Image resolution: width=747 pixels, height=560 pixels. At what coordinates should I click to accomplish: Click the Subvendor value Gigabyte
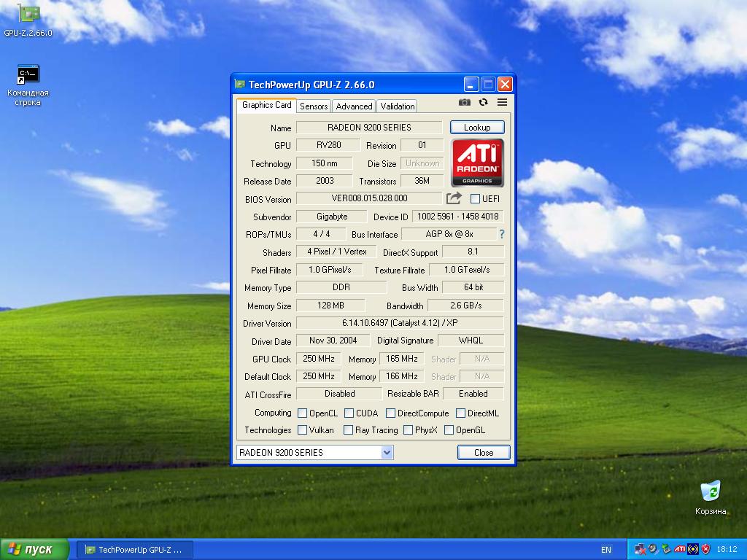[x=332, y=216]
